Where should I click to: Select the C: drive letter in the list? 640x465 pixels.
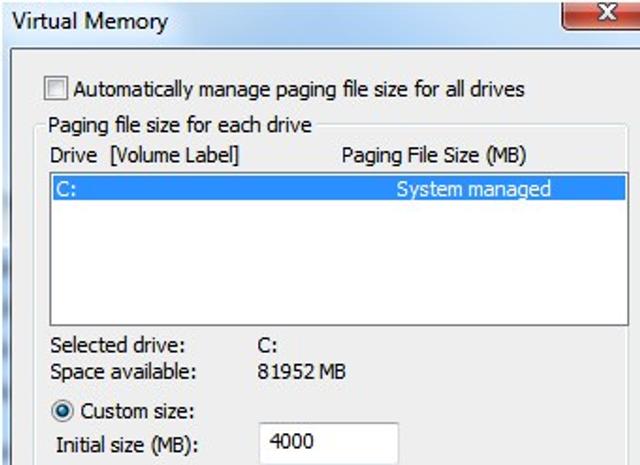click(x=66, y=189)
